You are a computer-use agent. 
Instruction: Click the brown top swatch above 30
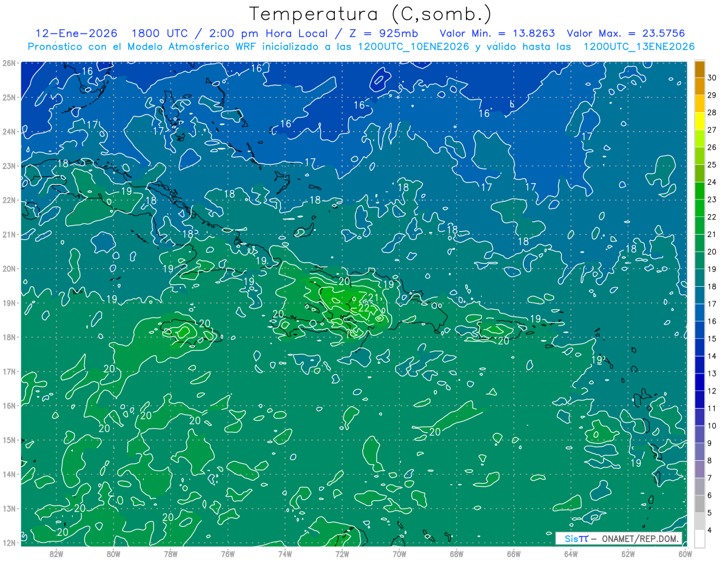[x=699, y=69]
